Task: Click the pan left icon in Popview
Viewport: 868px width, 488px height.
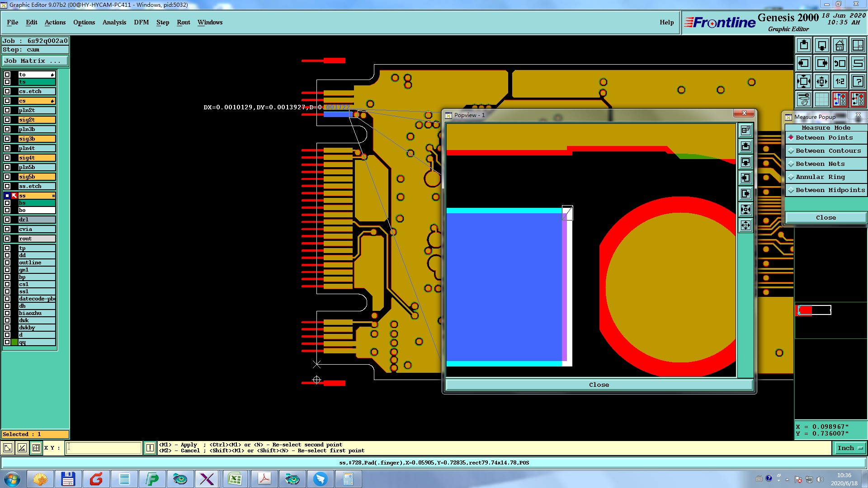Action: click(x=745, y=178)
